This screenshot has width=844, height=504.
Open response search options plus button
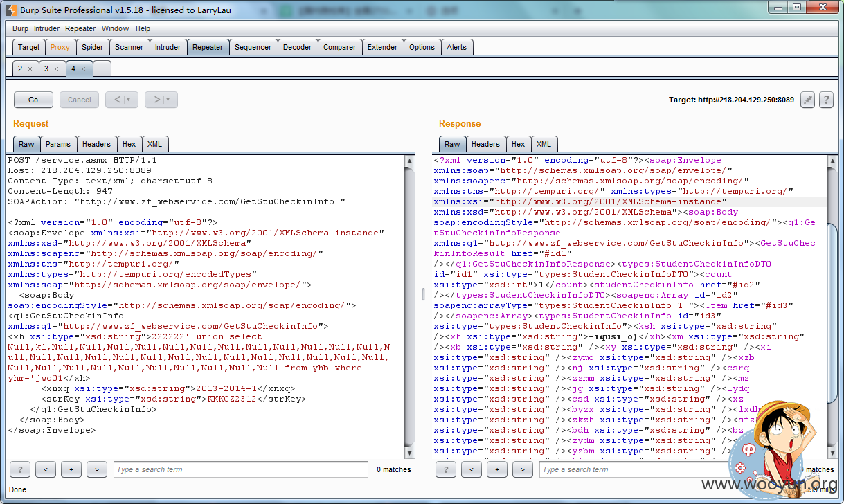pos(497,469)
